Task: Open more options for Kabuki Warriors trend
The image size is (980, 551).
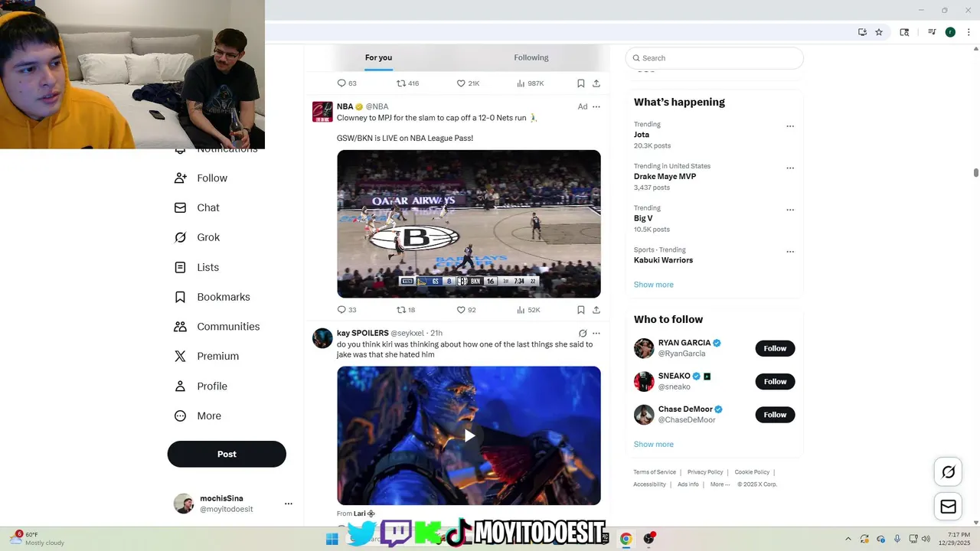Action: tap(790, 252)
